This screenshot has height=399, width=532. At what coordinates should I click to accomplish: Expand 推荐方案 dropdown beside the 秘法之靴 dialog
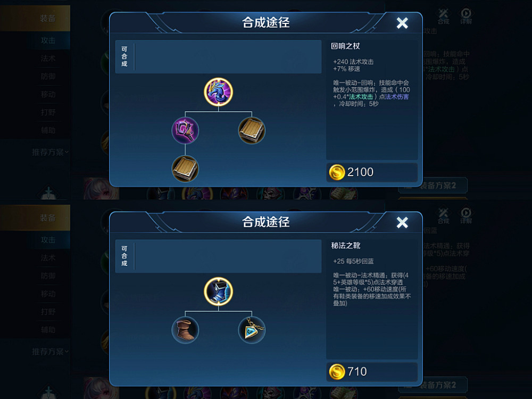click(x=50, y=352)
